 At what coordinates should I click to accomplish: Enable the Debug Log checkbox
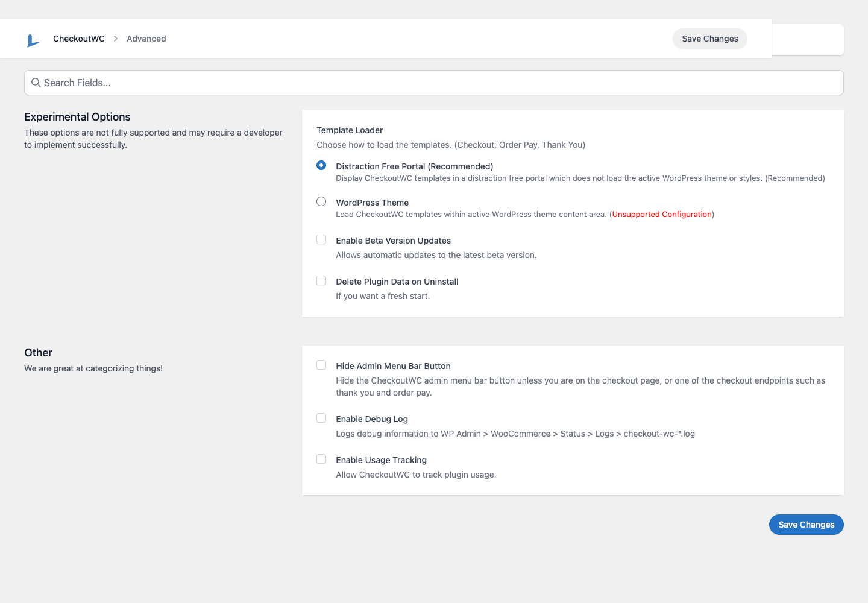pos(321,418)
